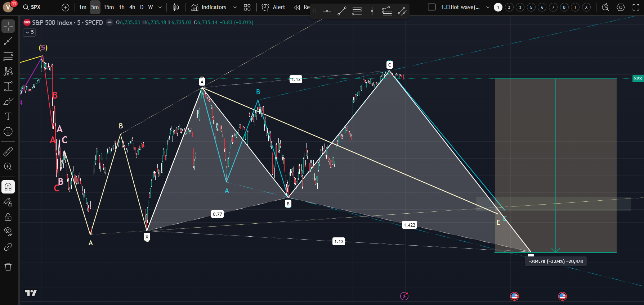Switch to the 15m timeframe
This screenshot has width=644, height=305.
tap(109, 7)
